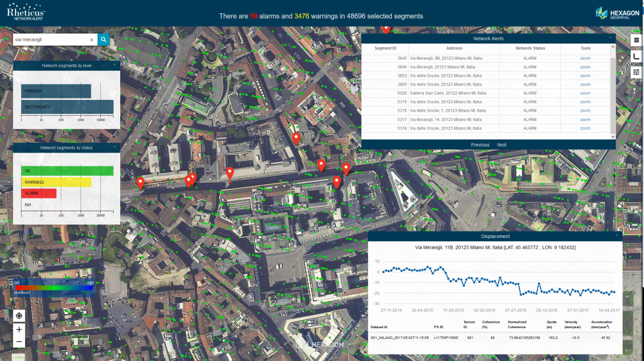
Task: Click the locate me target button
Action: point(19,316)
